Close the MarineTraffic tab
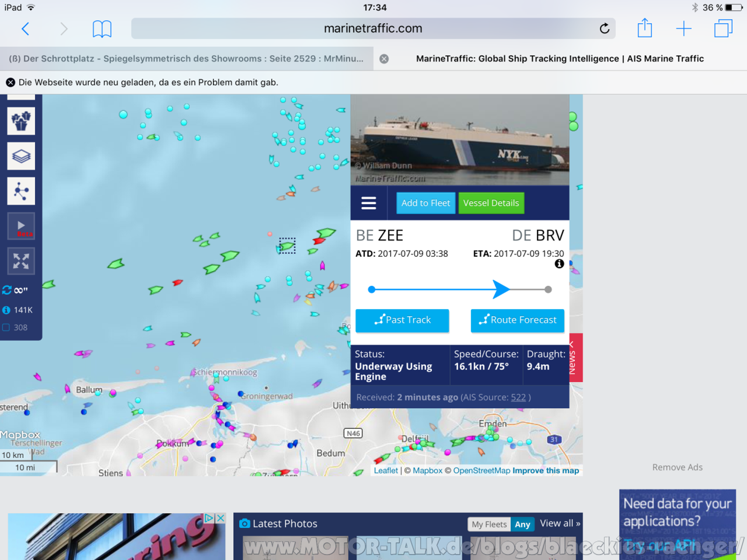Screen dimensions: 747x560 pos(384,59)
